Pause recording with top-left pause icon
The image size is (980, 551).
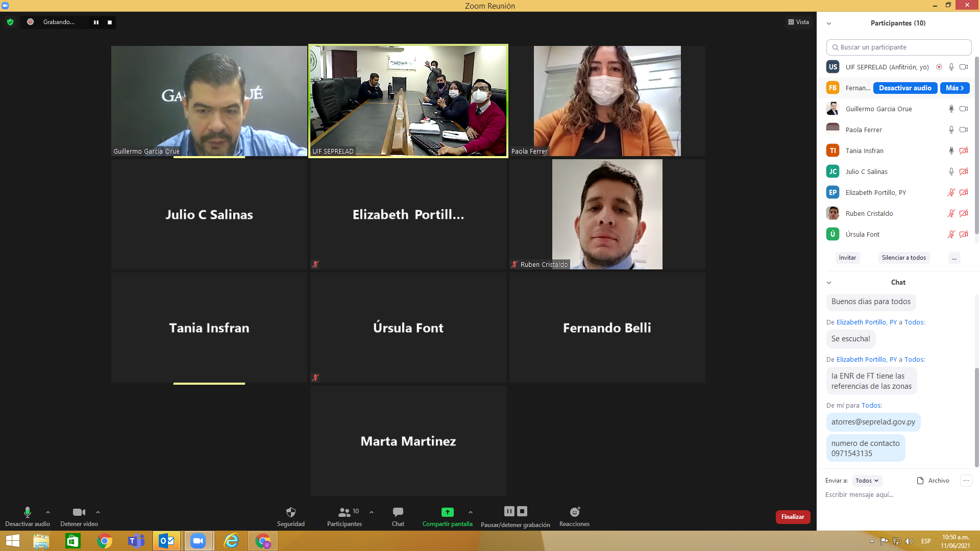coord(96,22)
